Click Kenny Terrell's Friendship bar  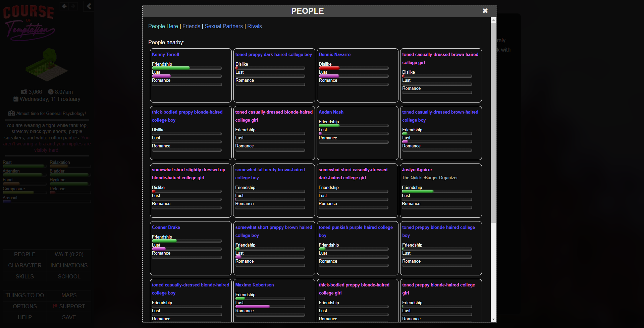click(x=187, y=68)
